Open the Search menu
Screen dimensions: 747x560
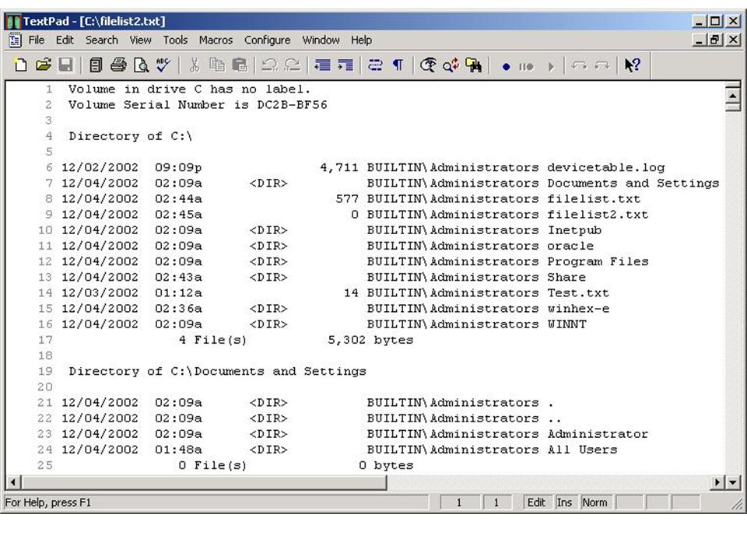(101, 40)
